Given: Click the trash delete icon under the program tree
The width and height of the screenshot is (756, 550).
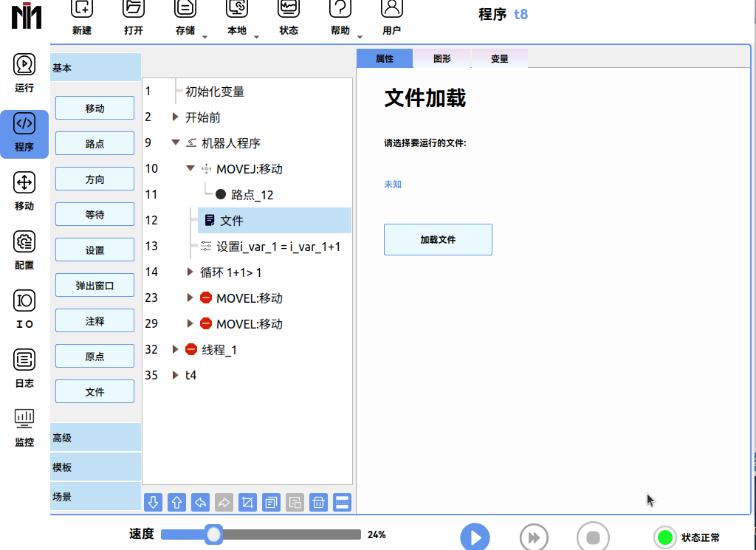Looking at the screenshot, I should [318, 503].
